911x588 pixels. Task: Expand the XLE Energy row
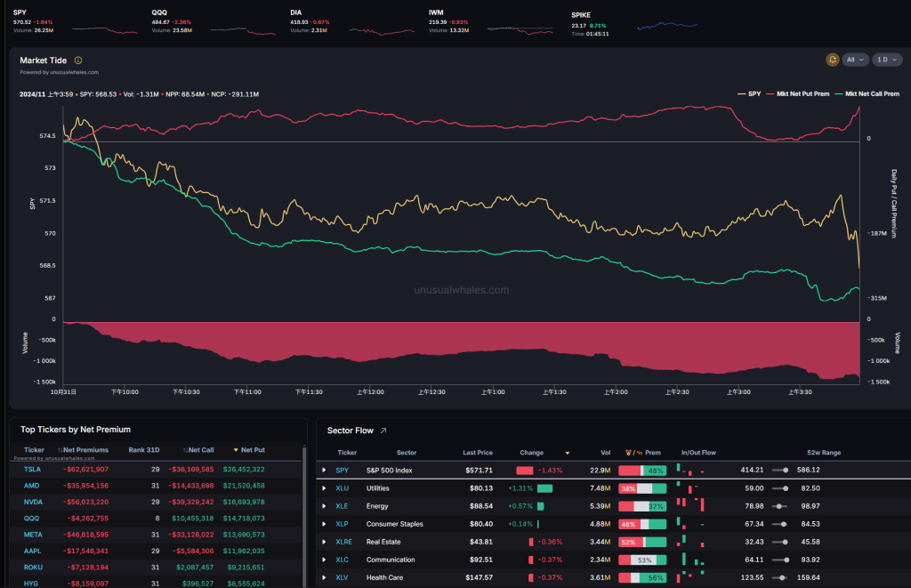click(324, 506)
